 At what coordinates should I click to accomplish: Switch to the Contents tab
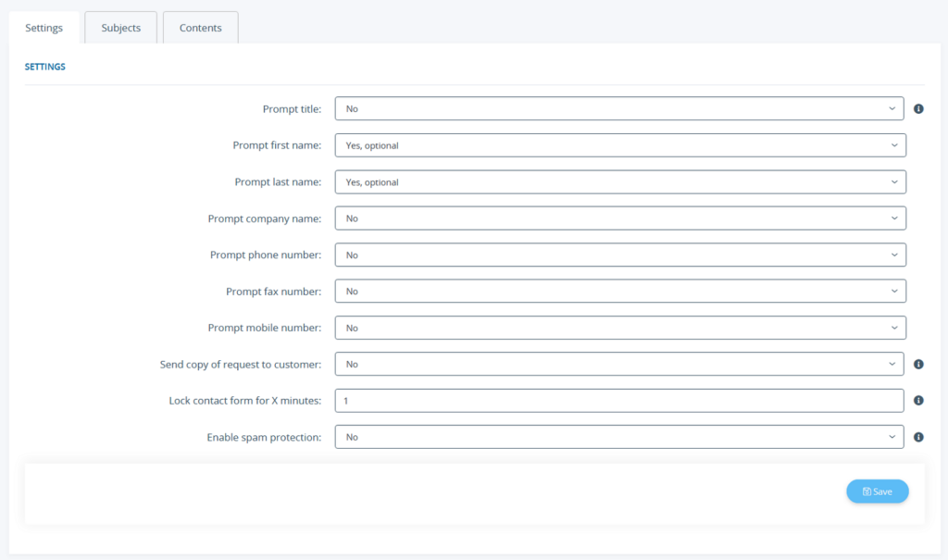click(200, 28)
